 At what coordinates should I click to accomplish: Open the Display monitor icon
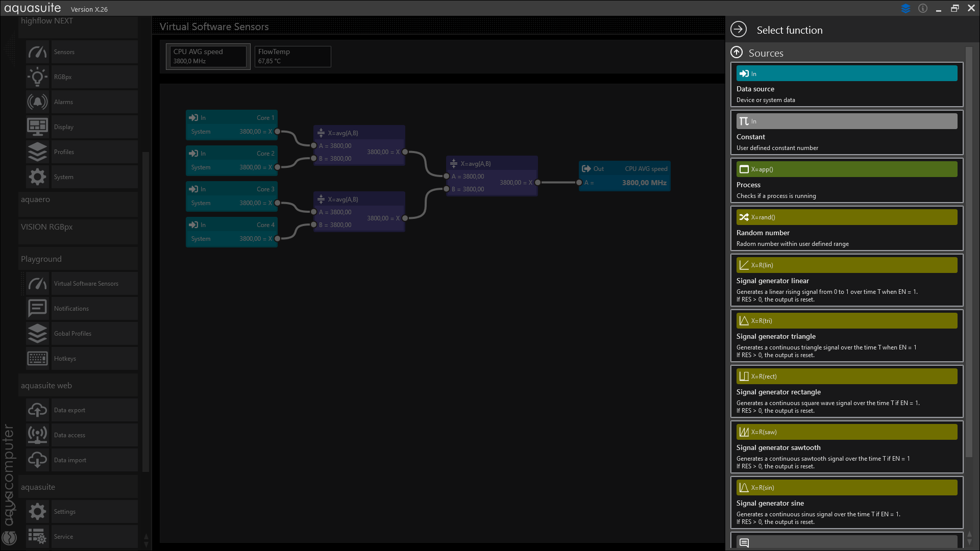[x=37, y=127]
